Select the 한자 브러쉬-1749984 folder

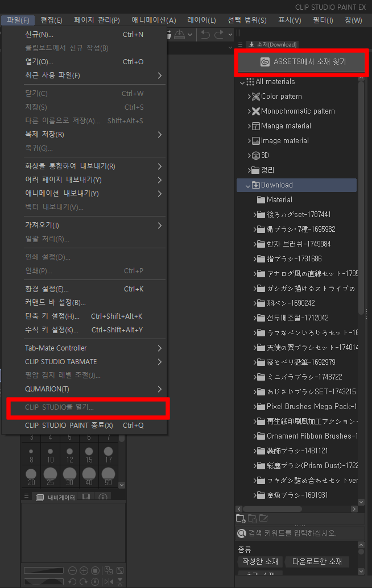click(299, 244)
